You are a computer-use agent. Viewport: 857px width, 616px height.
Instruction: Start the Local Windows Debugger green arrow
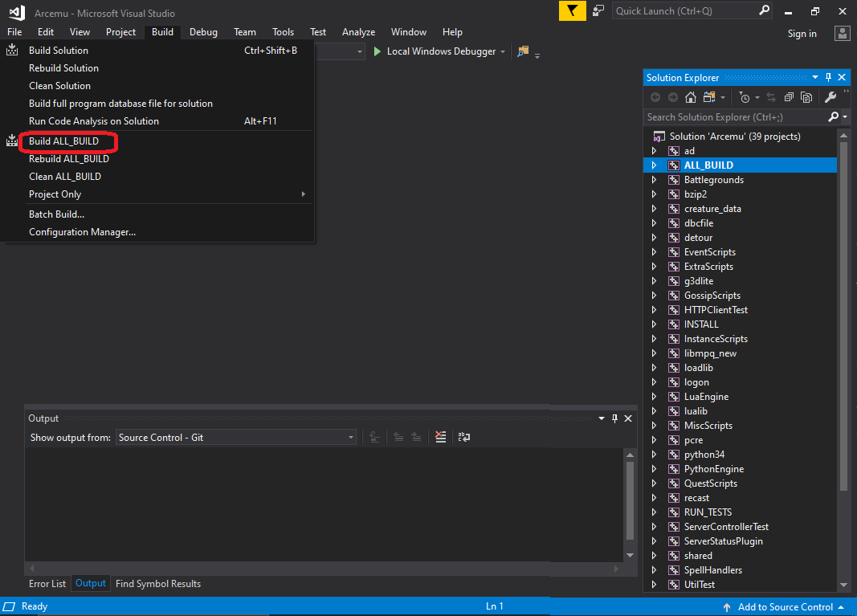click(x=377, y=51)
